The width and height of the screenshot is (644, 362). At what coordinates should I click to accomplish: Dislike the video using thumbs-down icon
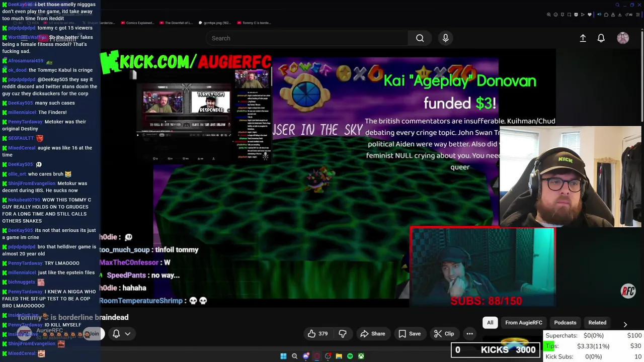(343, 334)
